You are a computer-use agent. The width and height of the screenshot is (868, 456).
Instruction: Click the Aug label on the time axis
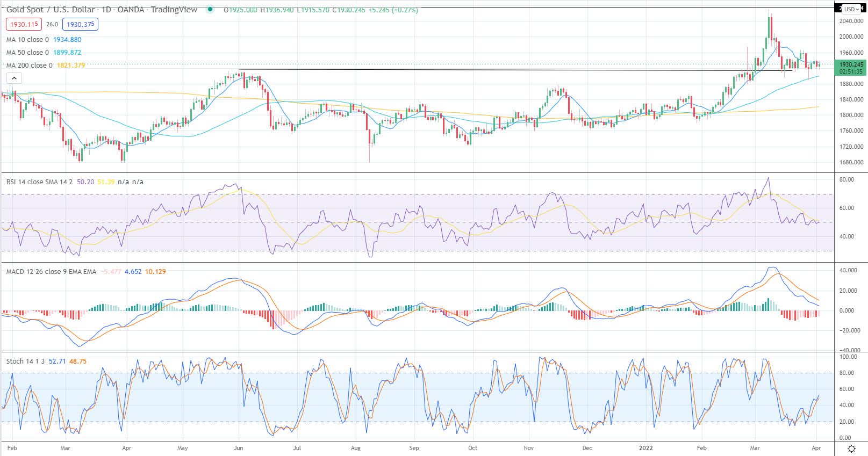tap(355, 448)
